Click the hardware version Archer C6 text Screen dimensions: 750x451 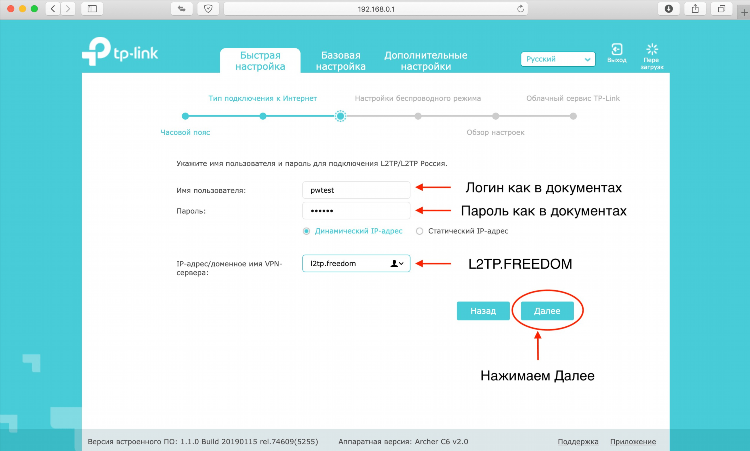403,441
